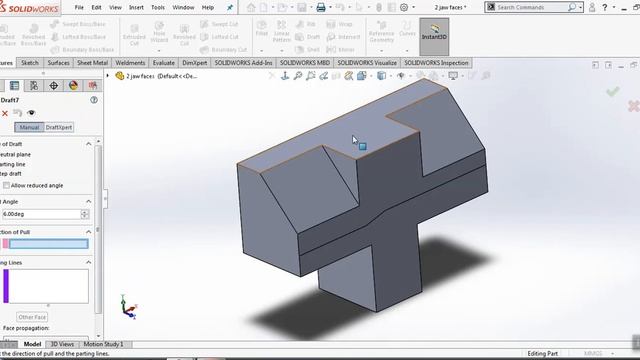Open the File menu

coord(79,7)
